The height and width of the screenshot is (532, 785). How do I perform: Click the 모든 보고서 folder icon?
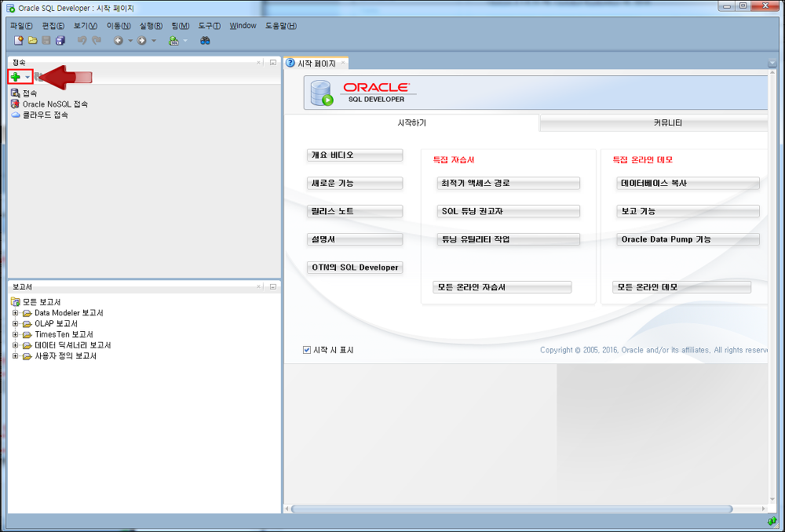(16, 302)
